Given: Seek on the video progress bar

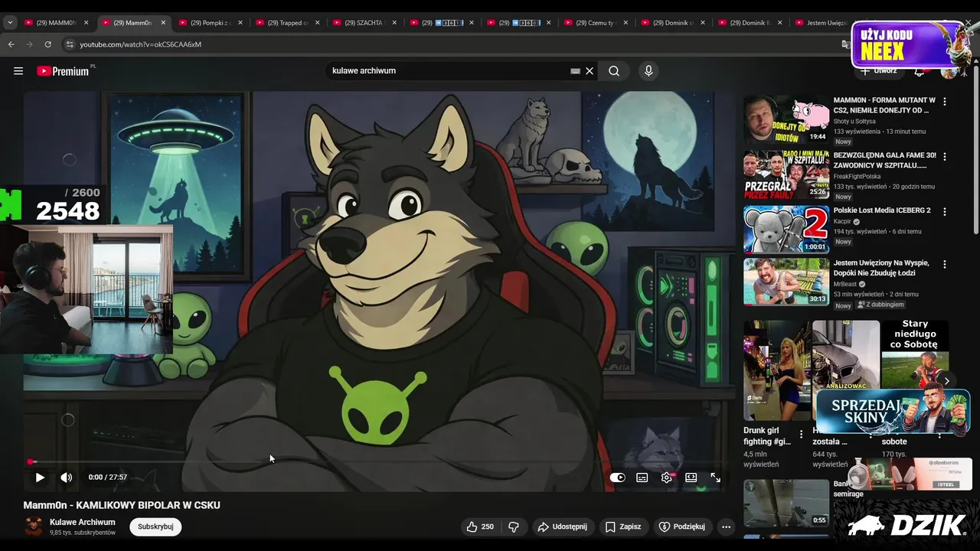Looking at the screenshot, I should click(x=379, y=461).
